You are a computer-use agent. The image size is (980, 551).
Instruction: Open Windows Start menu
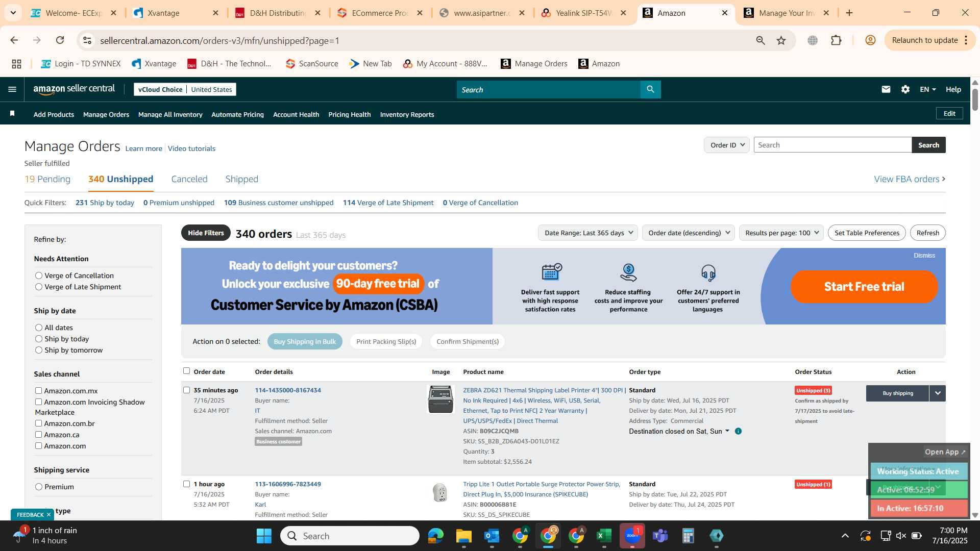click(x=264, y=536)
